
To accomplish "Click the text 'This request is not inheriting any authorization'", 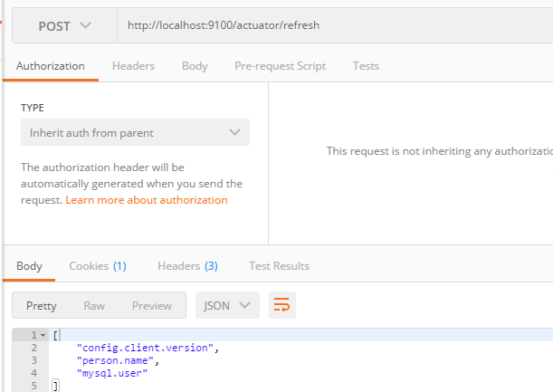I will (x=440, y=151).
